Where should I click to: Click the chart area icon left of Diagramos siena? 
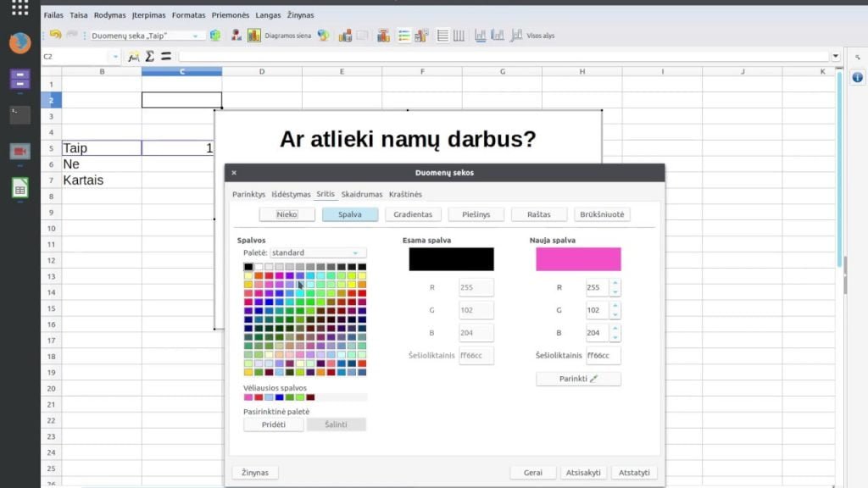[x=254, y=36]
